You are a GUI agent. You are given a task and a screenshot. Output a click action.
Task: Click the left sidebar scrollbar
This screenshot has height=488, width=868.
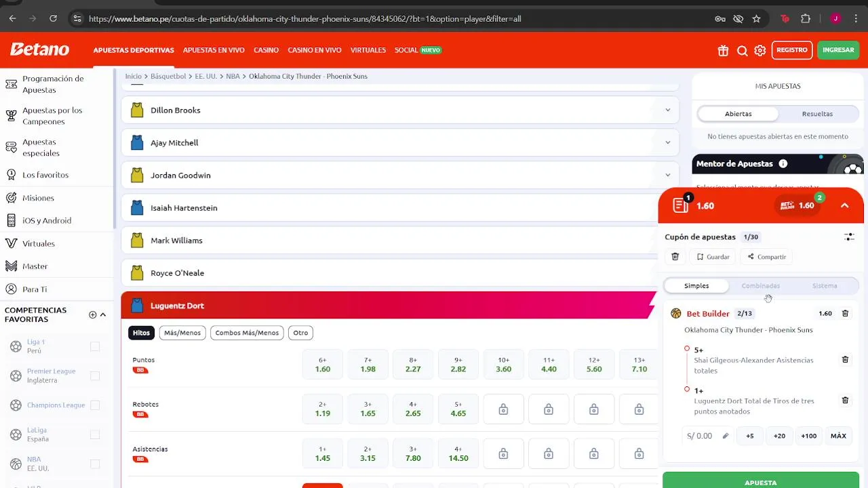click(x=115, y=149)
